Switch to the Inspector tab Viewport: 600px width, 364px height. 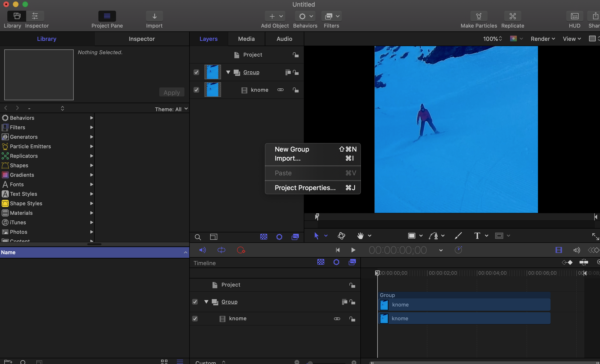[x=142, y=39]
